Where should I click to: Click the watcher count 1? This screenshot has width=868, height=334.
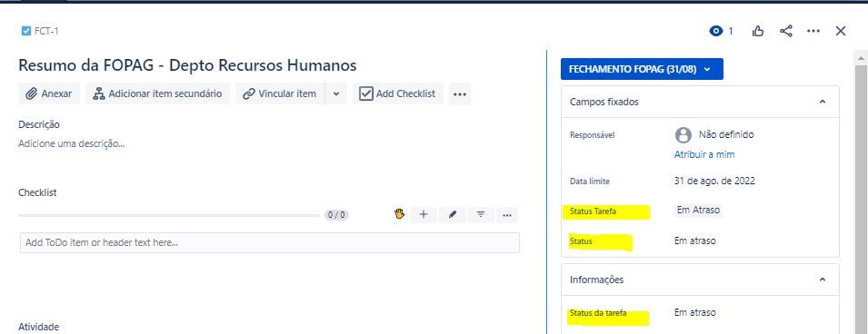click(730, 31)
